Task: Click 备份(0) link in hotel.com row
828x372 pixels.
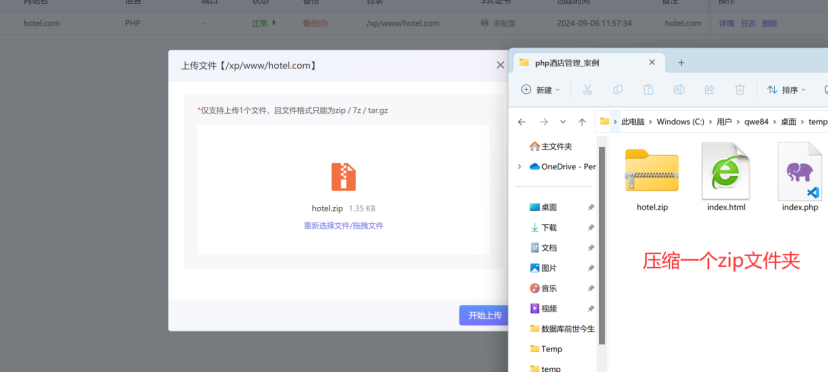Action: [315, 23]
